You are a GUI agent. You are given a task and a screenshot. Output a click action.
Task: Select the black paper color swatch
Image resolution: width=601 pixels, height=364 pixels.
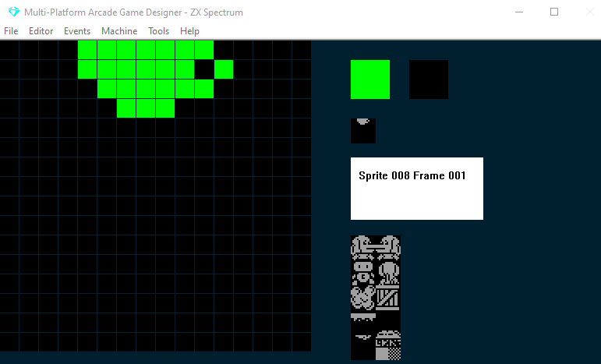(429, 80)
